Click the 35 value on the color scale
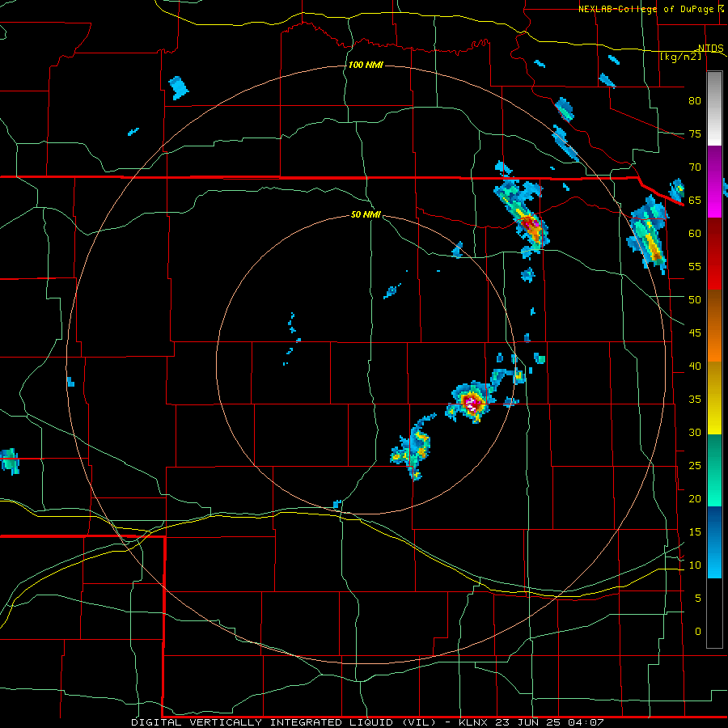728x728 pixels. (x=695, y=400)
